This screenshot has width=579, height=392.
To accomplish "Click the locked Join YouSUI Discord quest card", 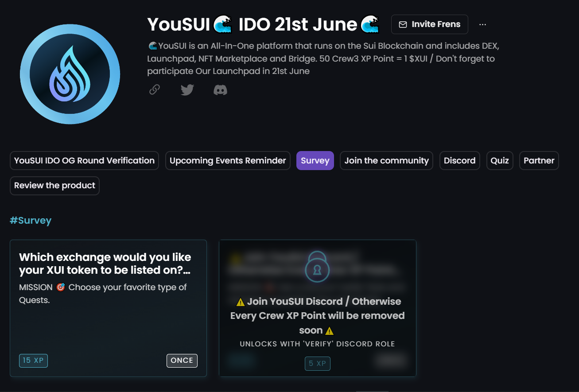I will click(318, 308).
